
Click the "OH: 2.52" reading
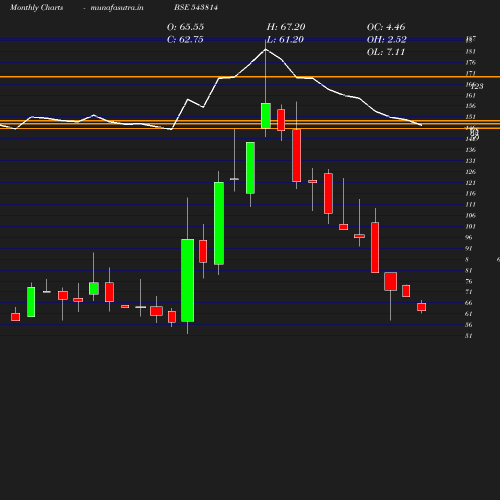coord(387,40)
